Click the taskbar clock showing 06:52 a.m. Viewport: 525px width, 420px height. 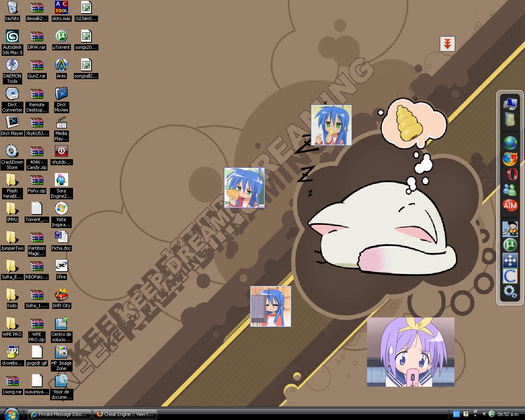coord(508,414)
